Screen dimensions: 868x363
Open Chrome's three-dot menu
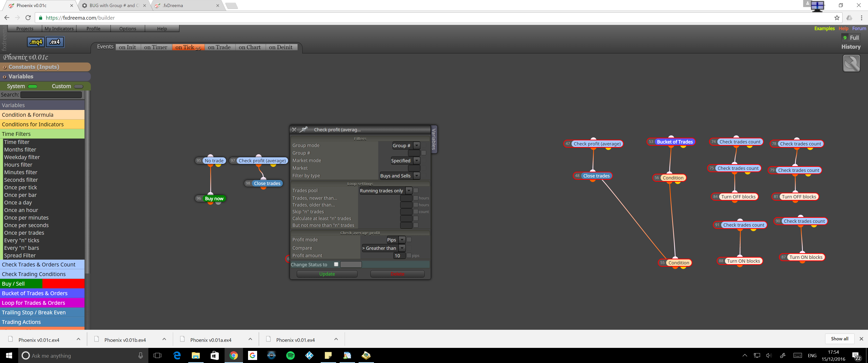pos(861,17)
